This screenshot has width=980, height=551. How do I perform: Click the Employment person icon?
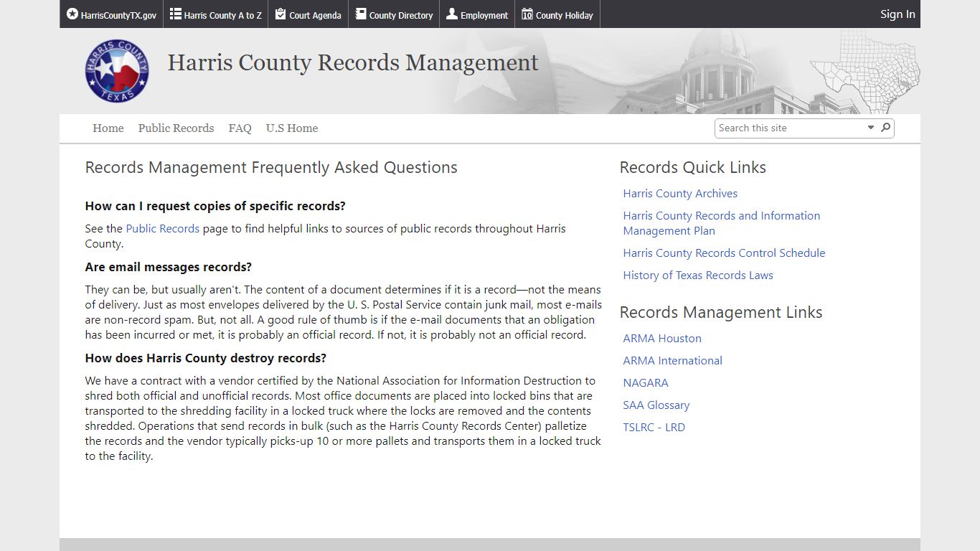pyautogui.click(x=452, y=14)
